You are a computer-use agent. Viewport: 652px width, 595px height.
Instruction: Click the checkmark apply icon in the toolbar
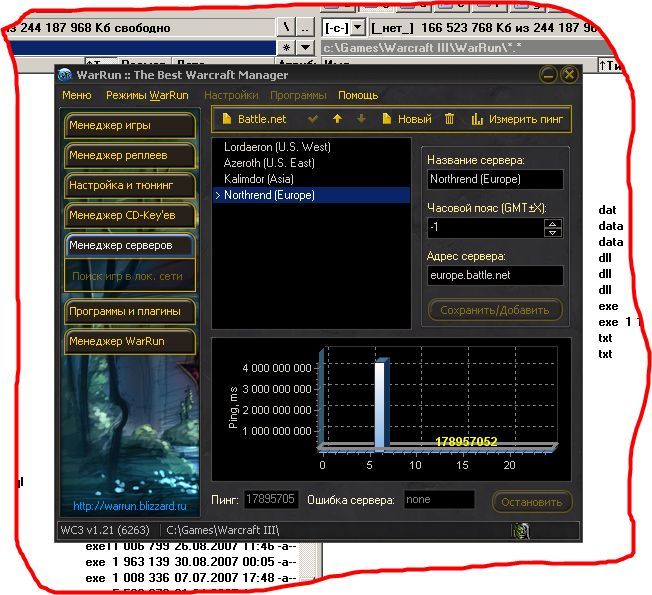(x=313, y=119)
